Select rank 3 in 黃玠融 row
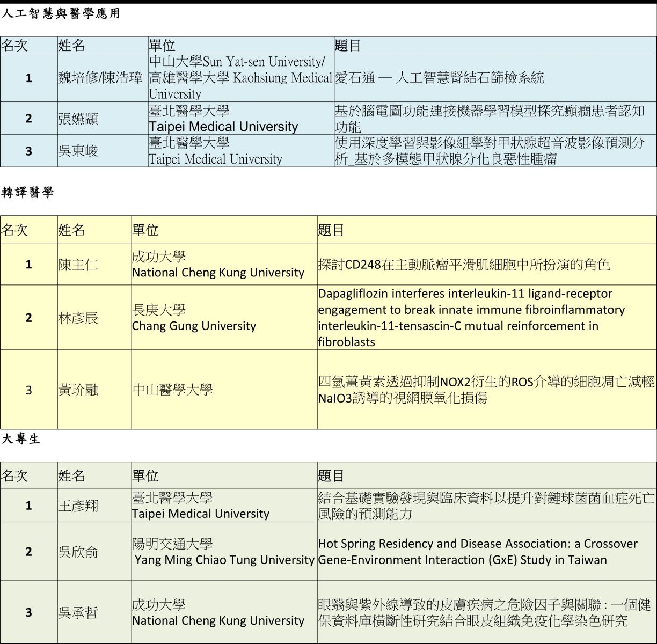This screenshot has height=644, width=657. pos(29,390)
